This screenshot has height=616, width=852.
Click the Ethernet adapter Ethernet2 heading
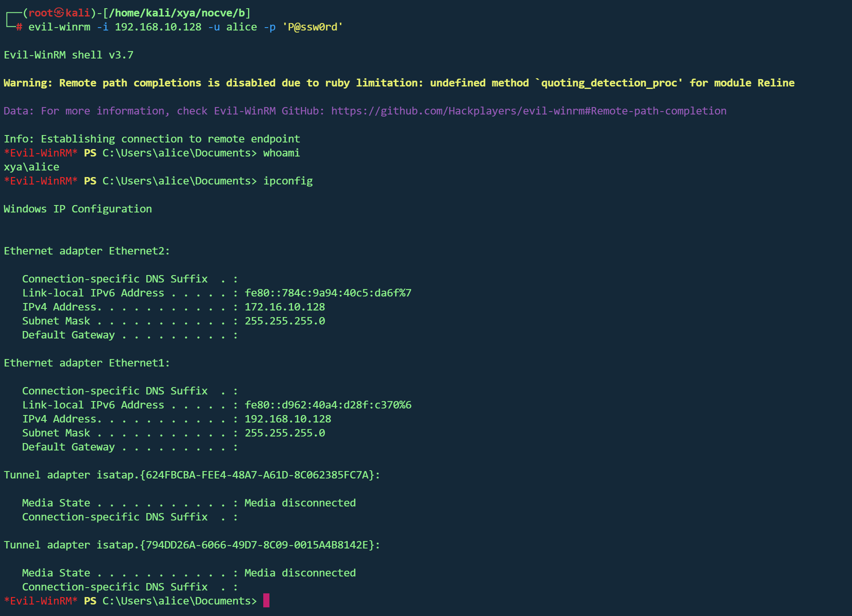point(87,251)
